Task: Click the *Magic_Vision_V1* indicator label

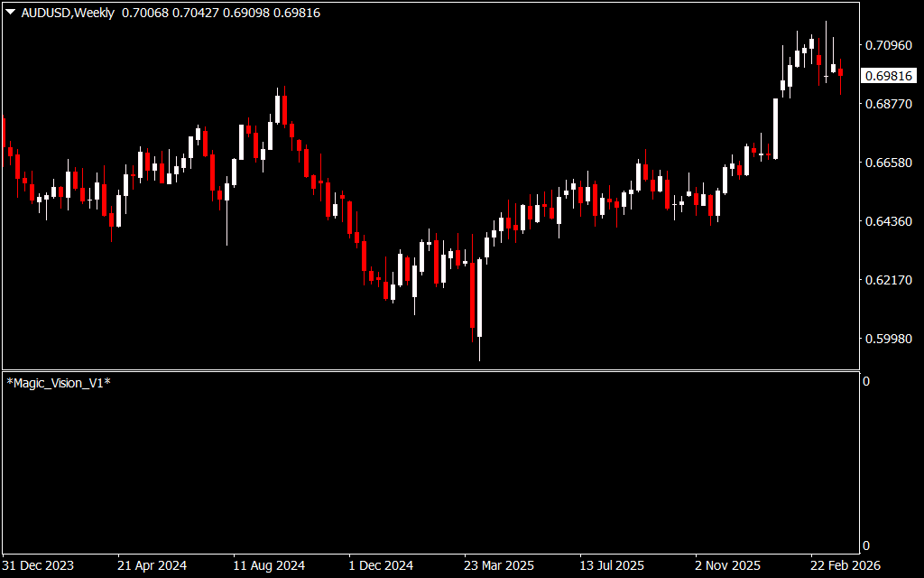Action: [x=59, y=383]
